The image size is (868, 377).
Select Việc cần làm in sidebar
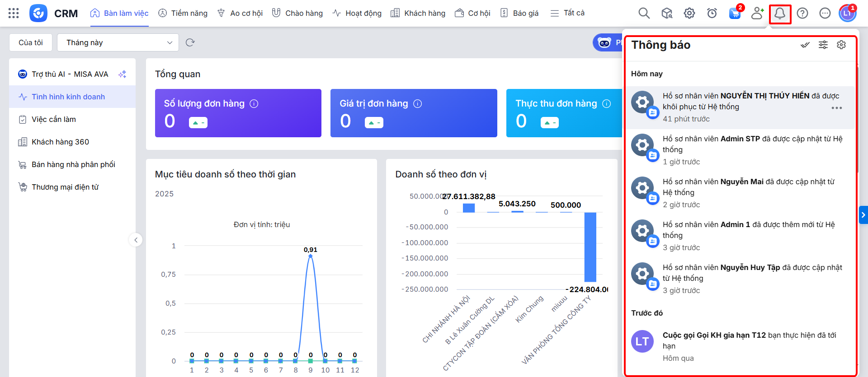pyautogui.click(x=54, y=119)
